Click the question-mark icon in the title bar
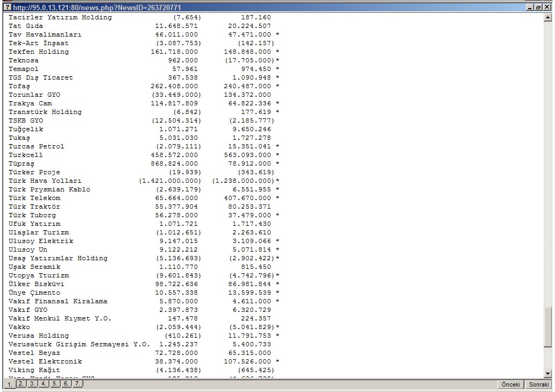The height and width of the screenshot is (392, 555). pos(7,8)
